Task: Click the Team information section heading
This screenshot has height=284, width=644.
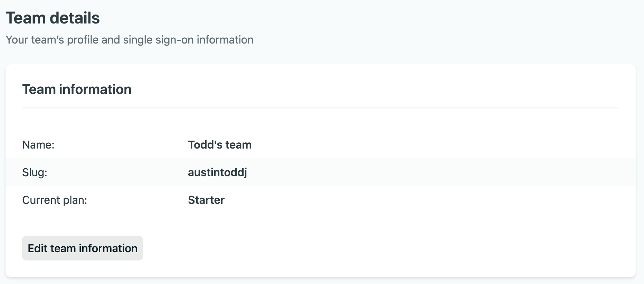Action: 77,89
